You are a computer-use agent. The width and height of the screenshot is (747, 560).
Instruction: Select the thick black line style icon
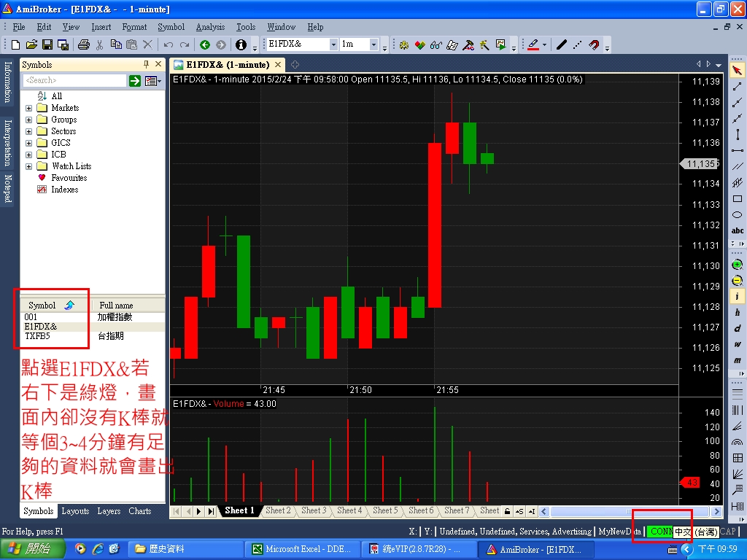(x=562, y=44)
